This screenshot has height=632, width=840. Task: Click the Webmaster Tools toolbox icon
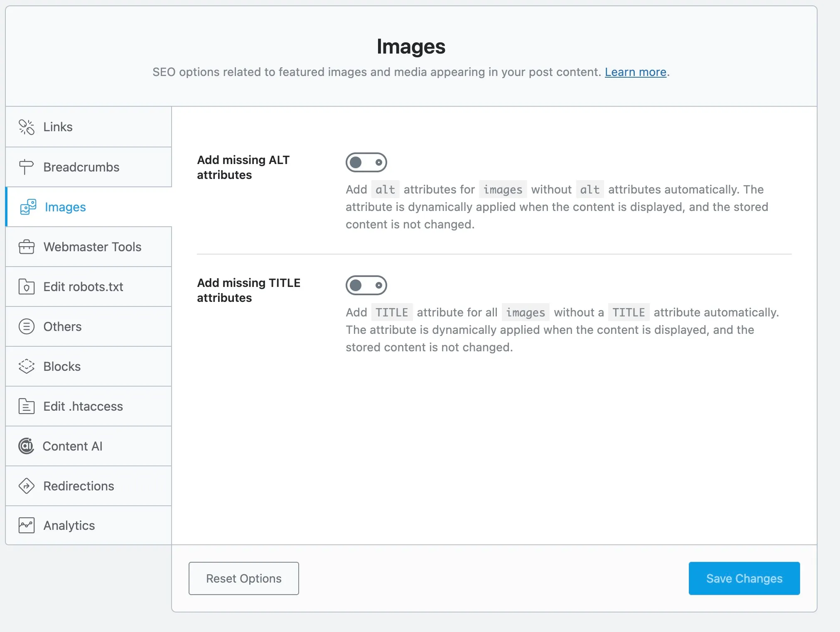[x=27, y=247]
